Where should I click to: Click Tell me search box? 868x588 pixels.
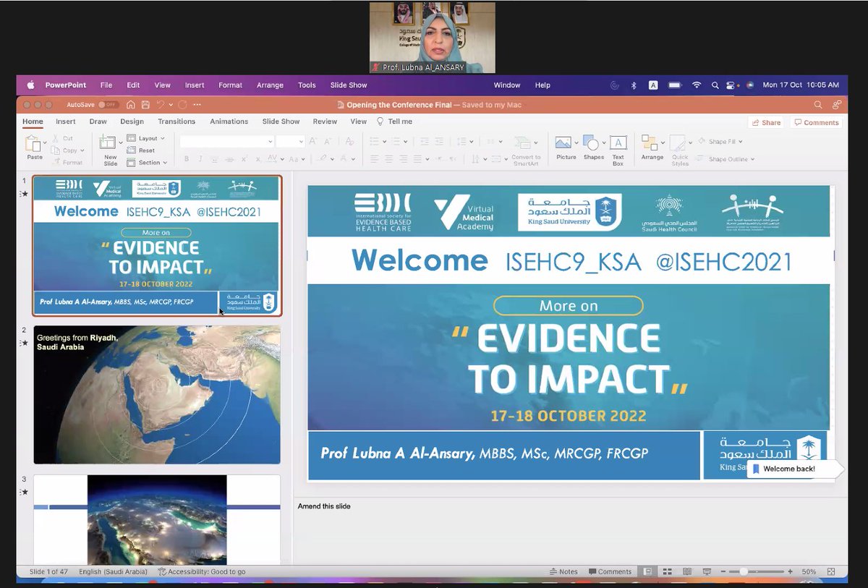pos(394,122)
